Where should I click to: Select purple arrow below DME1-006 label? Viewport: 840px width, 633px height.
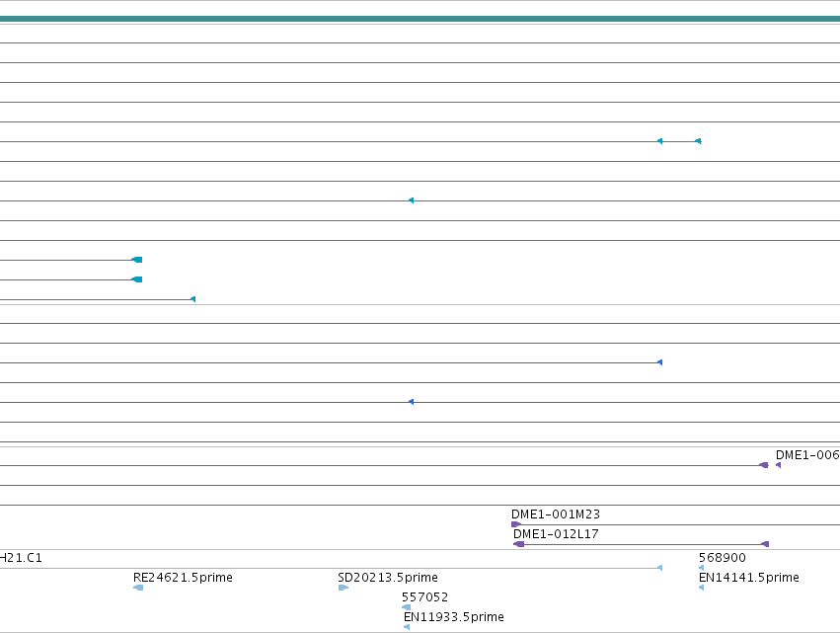coord(779,465)
